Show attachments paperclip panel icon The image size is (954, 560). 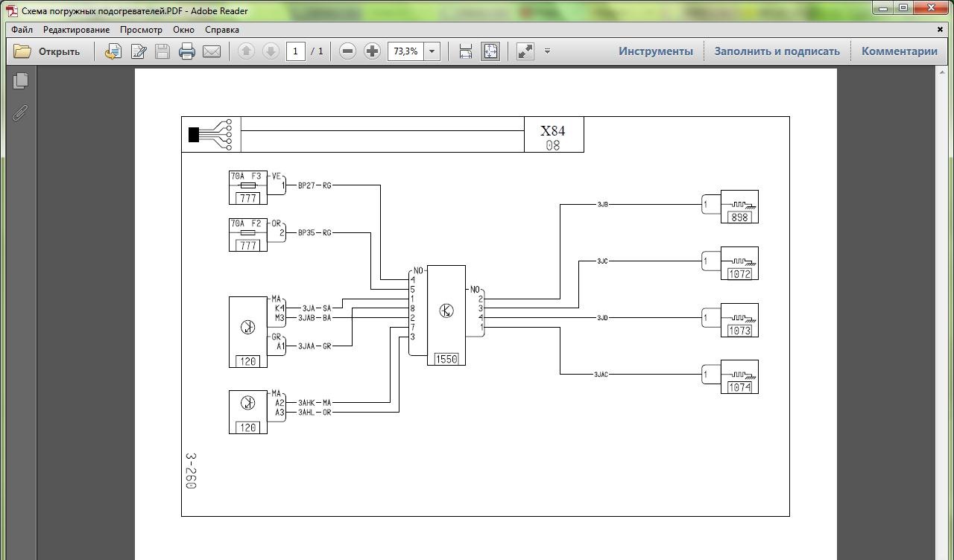tap(20, 112)
